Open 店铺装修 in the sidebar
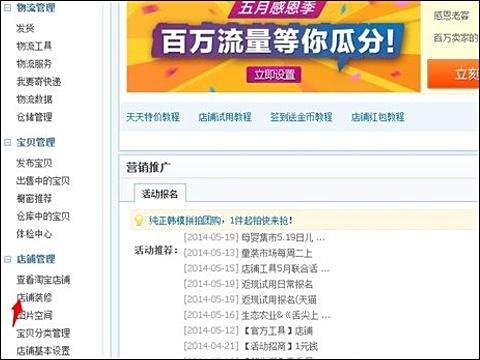Screen dimensions: 480x360 (x=34, y=297)
